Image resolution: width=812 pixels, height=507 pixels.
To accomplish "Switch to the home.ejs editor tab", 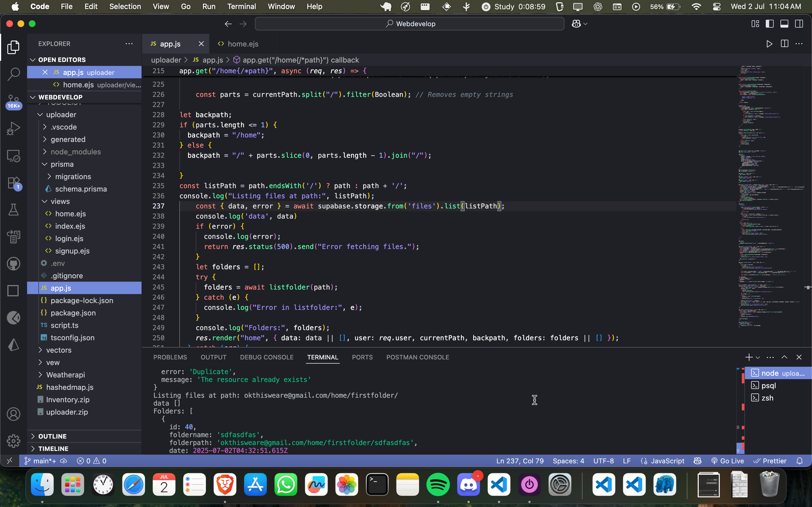I will 242,44.
